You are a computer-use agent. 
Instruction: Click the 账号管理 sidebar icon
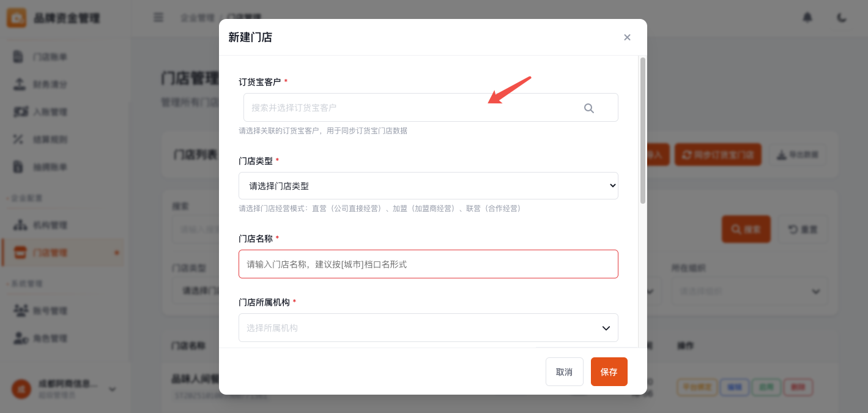coord(20,311)
